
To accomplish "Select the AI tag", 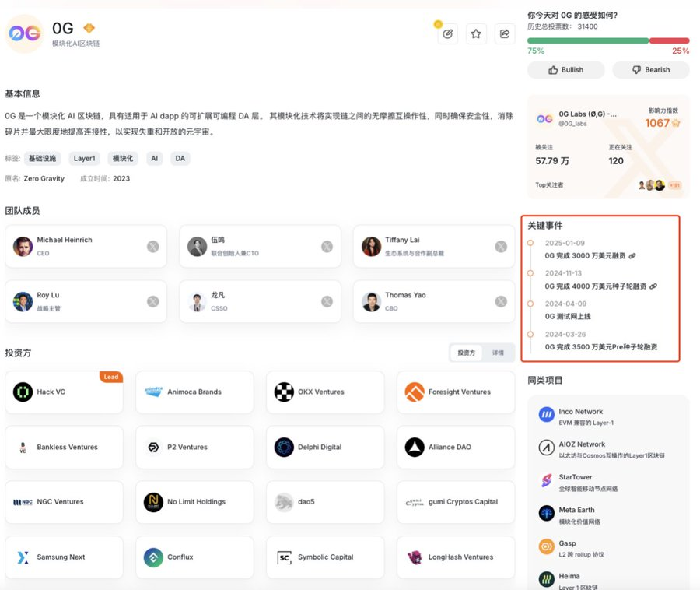I will (x=155, y=159).
